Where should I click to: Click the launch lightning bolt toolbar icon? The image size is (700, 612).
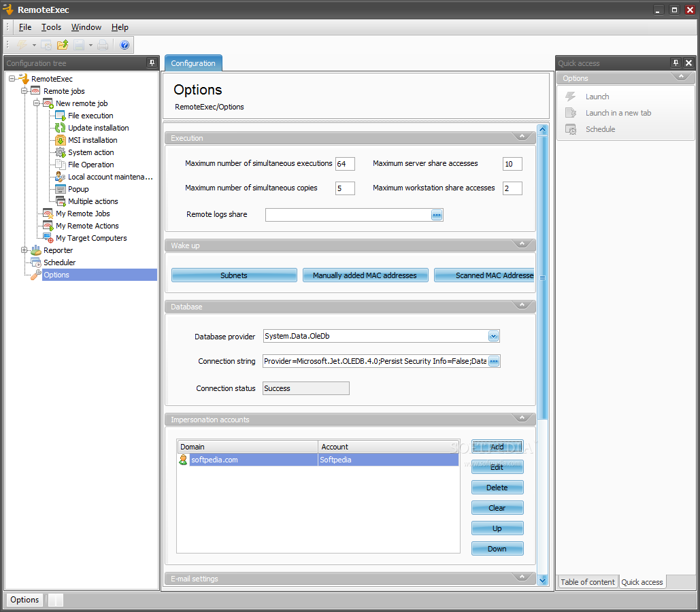pyautogui.click(x=22, y=45)
